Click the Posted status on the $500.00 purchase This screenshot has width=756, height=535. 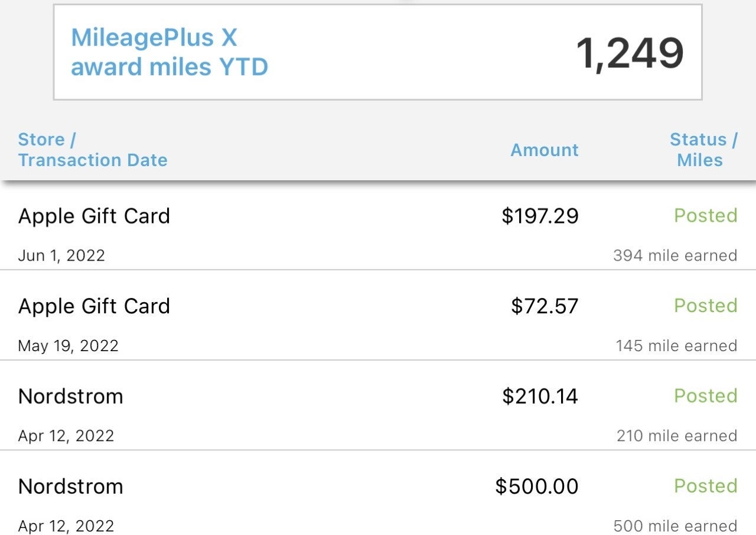coord(705,487)
